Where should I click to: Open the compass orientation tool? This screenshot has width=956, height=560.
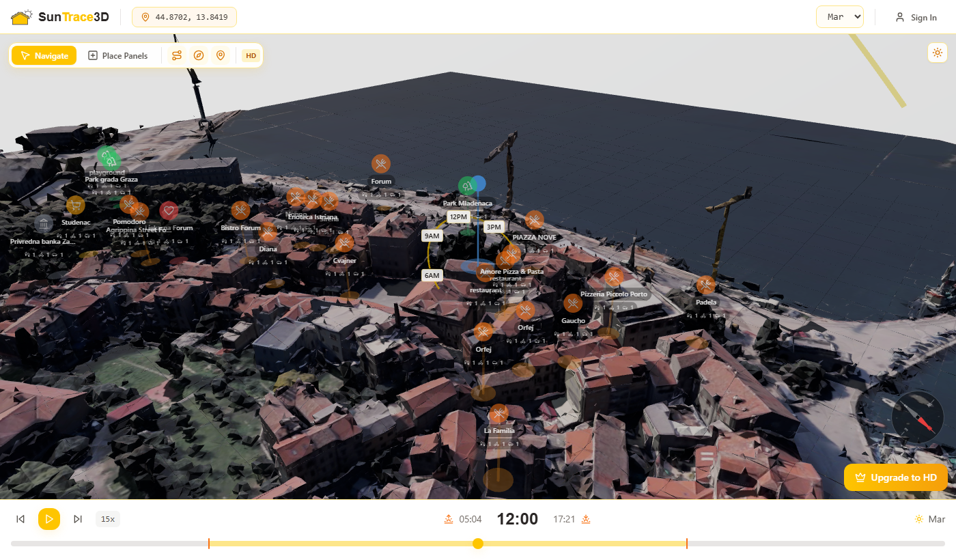[199, 55]
